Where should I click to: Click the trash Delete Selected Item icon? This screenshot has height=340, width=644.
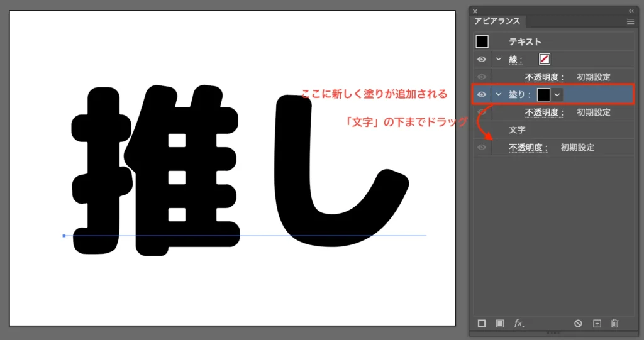(615, 324)
